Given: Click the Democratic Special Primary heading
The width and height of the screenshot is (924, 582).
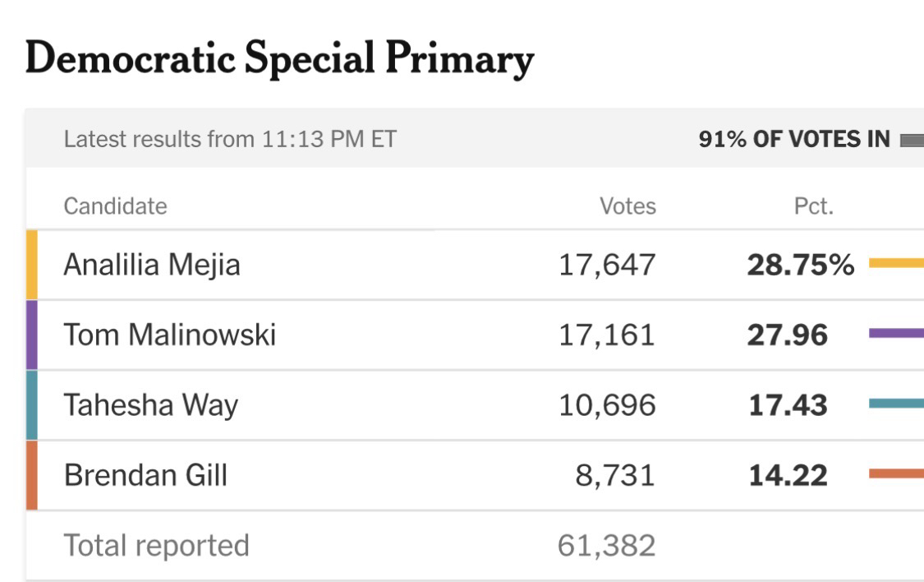Looking at the screenshot, I should (279, 59).
